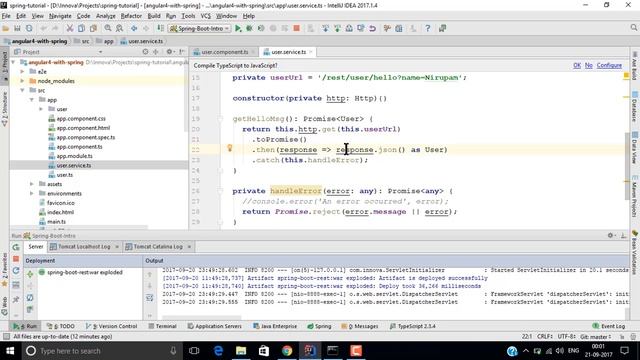
Task: Search everywhere with the top-right magnifier
Action: pyautogui.click(x=633, y=28)
